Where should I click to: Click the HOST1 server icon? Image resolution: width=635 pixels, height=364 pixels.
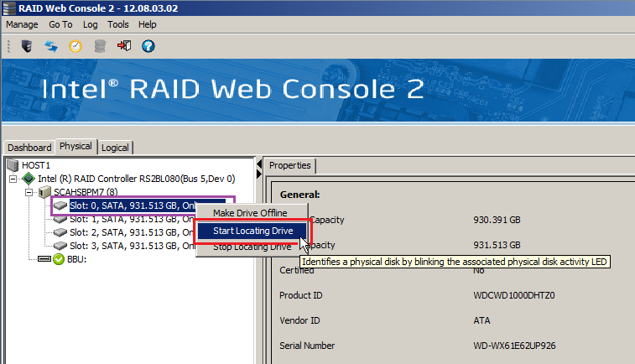pyautogui.click(x=13, y=165)
